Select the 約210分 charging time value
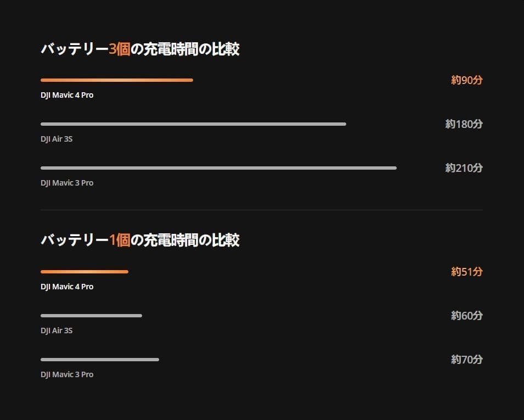524x420 pixels. 464,168
